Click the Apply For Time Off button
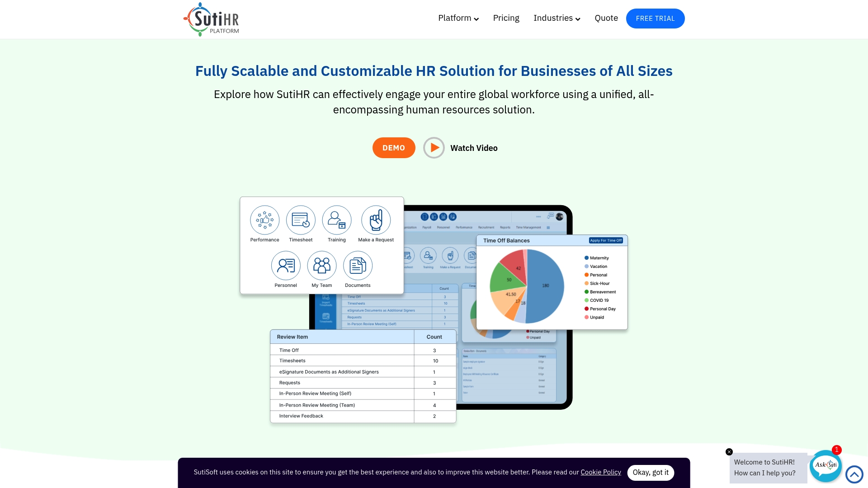This screenshot has height=488, width=868. tap(606, 240)
